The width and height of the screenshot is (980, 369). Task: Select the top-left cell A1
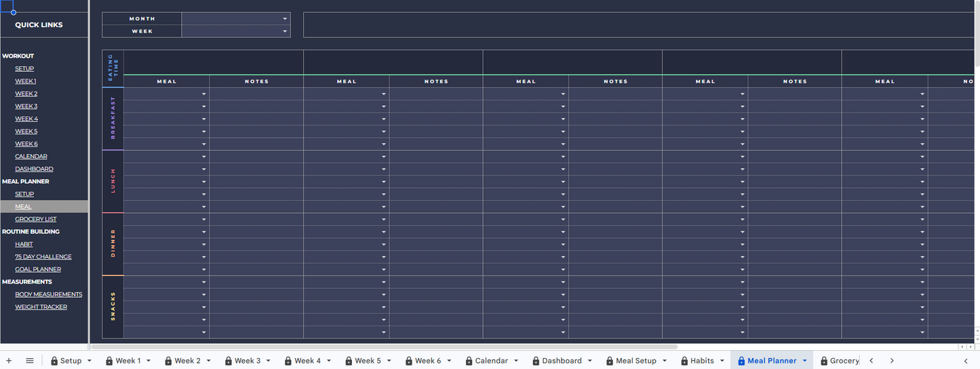coord(6,6)
